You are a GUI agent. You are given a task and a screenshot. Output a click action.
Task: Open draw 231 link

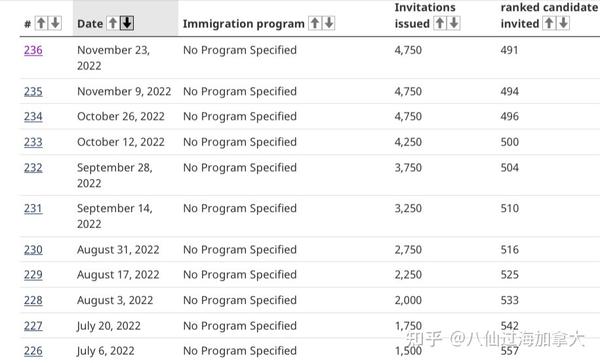pyautogui.click(x=33, y=208)
